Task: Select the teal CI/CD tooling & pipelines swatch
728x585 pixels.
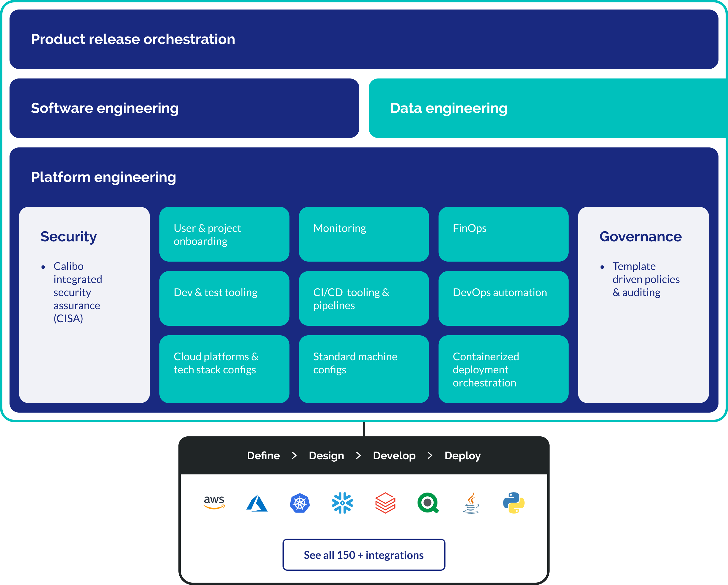Action: (x=364, y=298)
